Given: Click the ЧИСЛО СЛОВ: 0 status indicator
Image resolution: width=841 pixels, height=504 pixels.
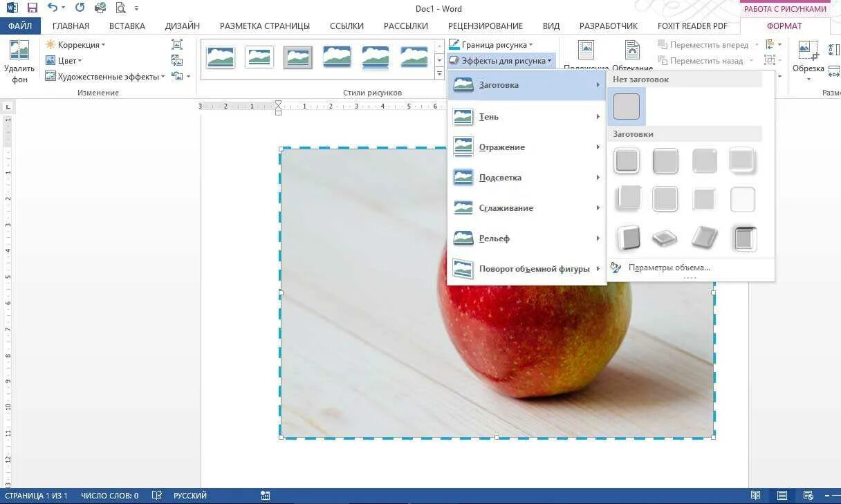Looking at the screenshot, I should click(109, 495).
